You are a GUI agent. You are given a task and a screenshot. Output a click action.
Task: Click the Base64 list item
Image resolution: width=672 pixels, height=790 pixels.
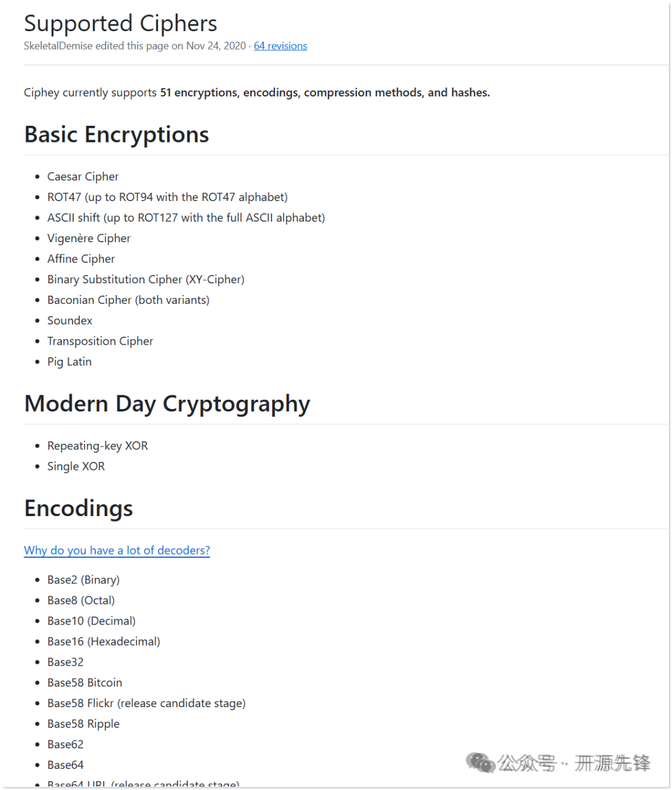tap(65, 764)
